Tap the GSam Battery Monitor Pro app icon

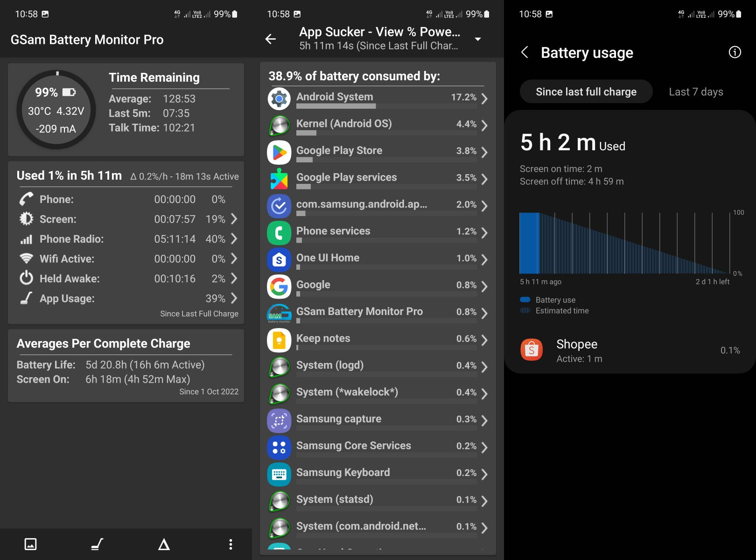[x=279, y=313]
